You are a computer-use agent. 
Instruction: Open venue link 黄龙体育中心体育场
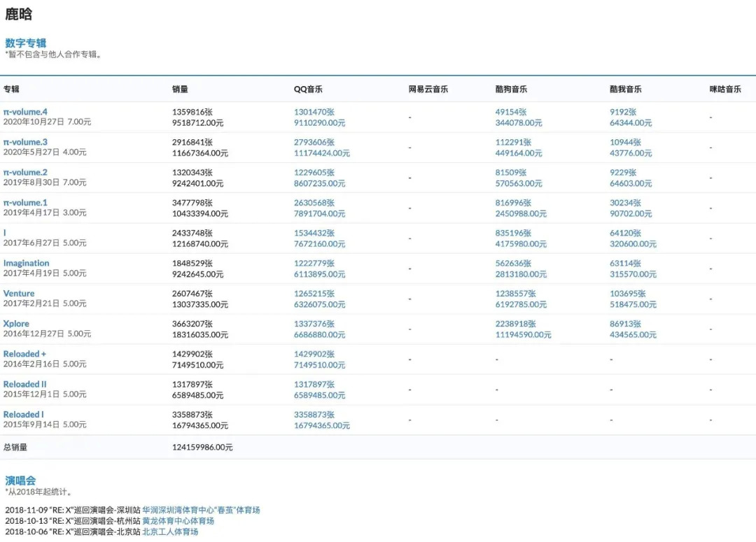(x=178, y=521)
